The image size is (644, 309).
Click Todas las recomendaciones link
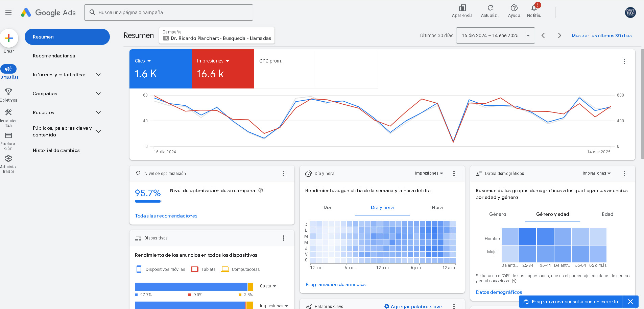coord(166,216)
